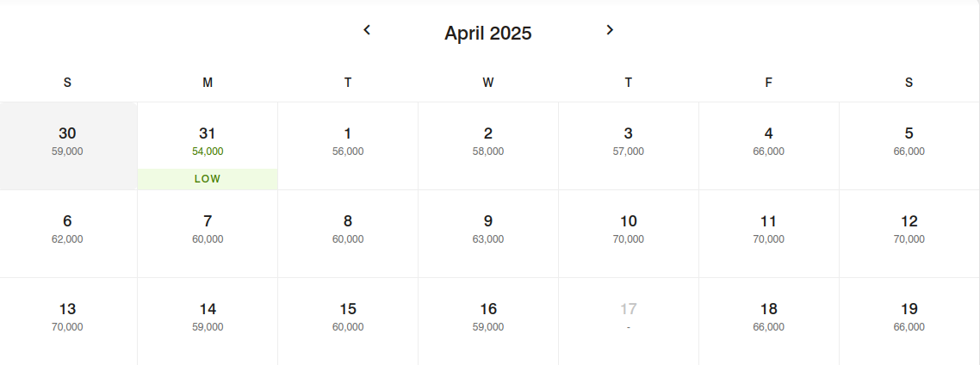Select Monday April 7 date cell
Image resolution: width=980 pixels, height=365 pixels.
click(208, 233)
